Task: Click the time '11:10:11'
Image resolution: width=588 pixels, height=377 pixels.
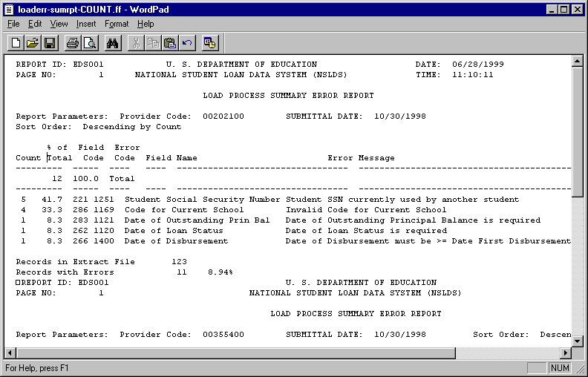Action: (x=472, y=74)
